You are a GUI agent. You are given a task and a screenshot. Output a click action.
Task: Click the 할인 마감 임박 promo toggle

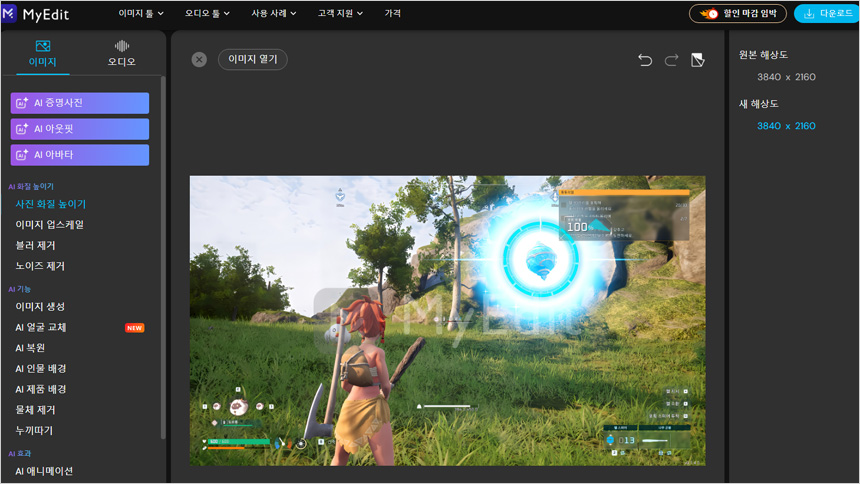coord(738,14)
